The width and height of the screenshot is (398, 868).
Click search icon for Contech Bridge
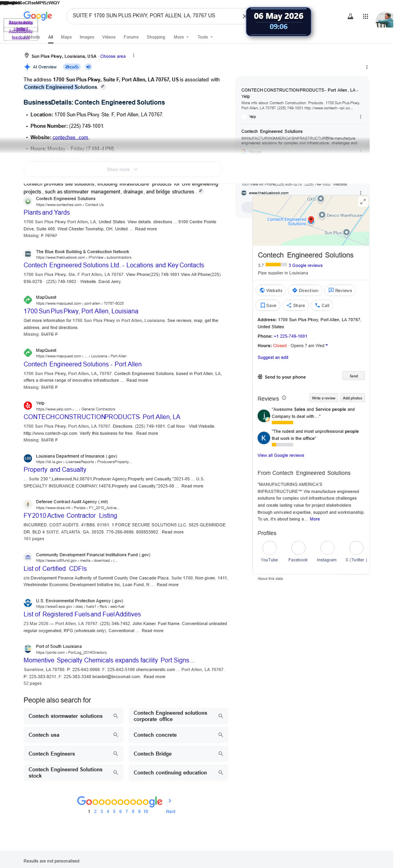coord(221,754)
